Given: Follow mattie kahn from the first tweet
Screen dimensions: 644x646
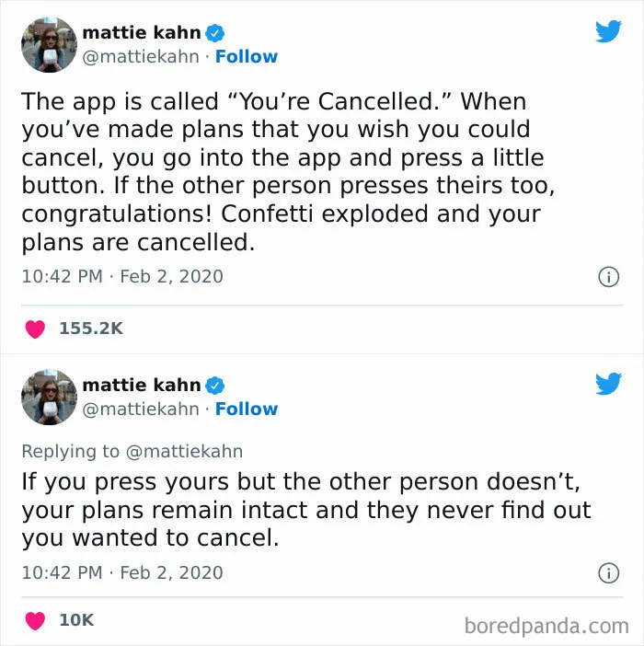Looking at the screenshot, I should [x=247, y=56].
